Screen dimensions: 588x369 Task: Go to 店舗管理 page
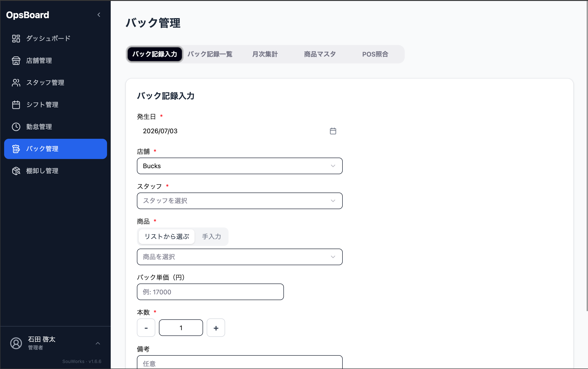point(56,60)
